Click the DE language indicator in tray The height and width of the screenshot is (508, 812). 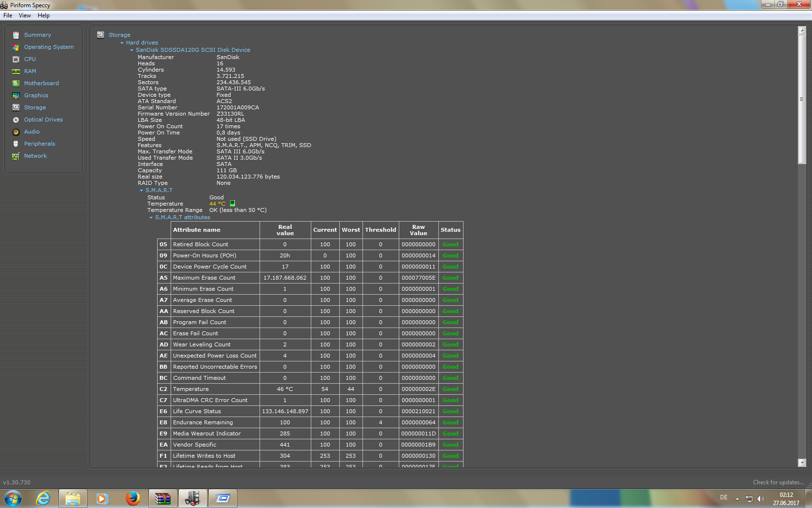[724, 497]
